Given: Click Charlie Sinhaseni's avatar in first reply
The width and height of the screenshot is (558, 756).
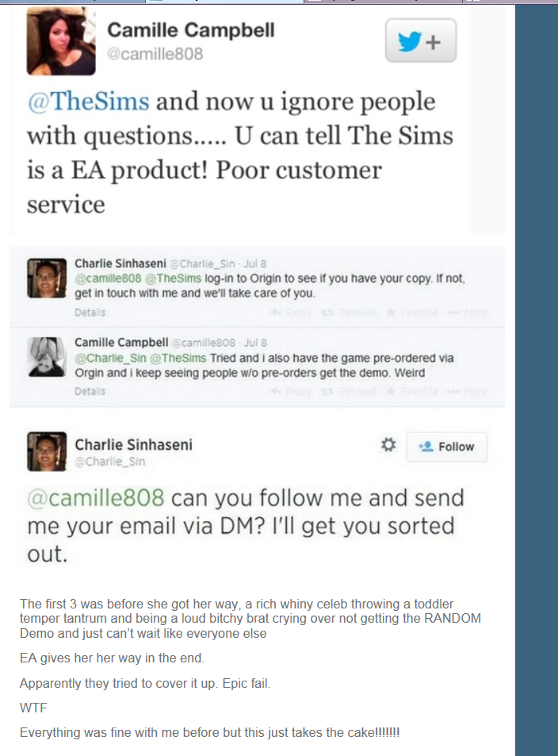Looking at the screenshot, I should tap(47, 278).
